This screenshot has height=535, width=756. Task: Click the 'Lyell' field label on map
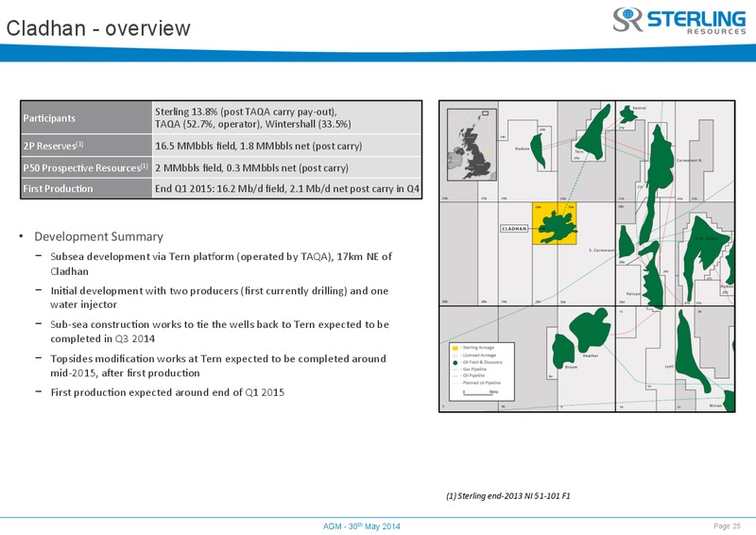point(669,367)
